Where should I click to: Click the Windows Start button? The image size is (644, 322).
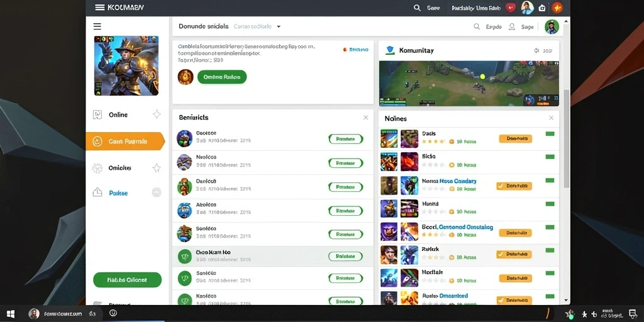(11, 314)
